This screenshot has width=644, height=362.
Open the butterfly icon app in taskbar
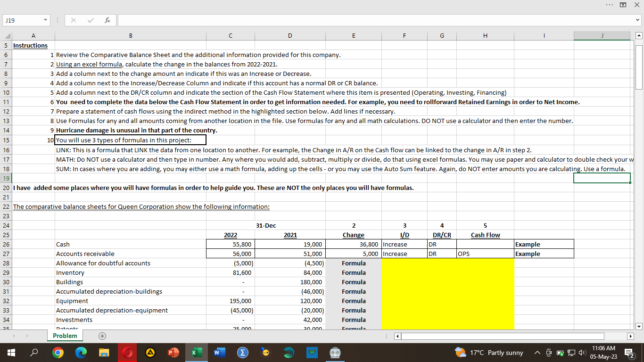coord(312,353)
